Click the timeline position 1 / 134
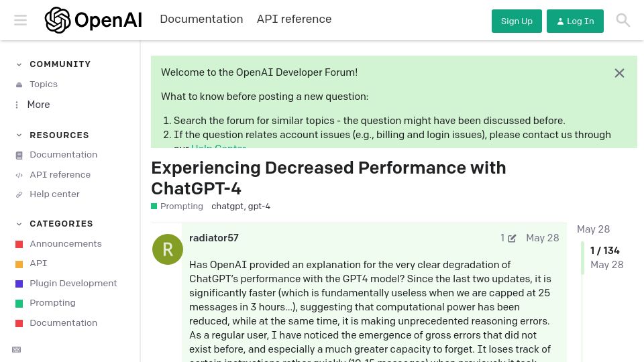This screenshot has height=362, width=644. tap(604, 250)
